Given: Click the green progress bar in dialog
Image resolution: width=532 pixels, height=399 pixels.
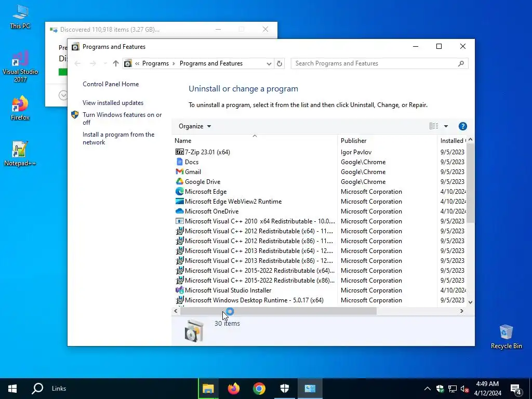Looking at the screenshot, I should [x=63, y=72].
